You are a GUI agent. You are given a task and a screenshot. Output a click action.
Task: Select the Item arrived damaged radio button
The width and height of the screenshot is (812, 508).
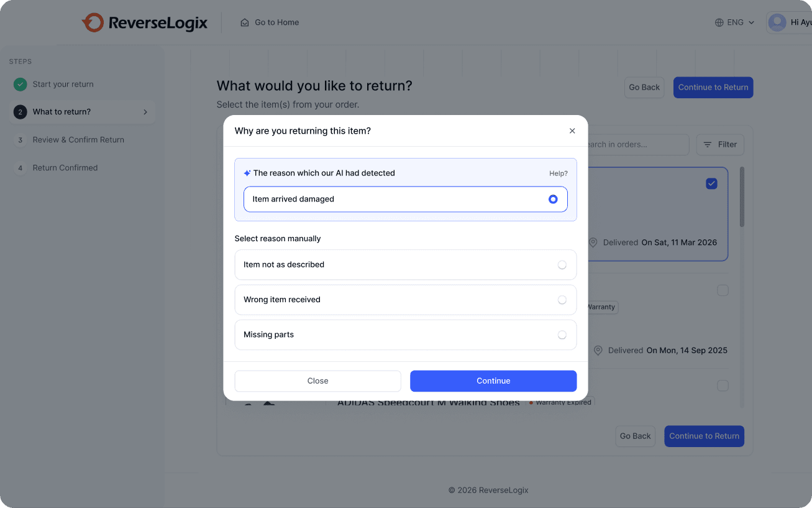[553, 200]
